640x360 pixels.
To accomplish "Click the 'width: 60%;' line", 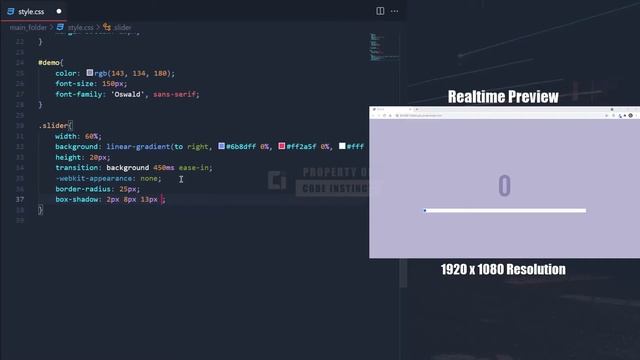I will click(78, 136).
